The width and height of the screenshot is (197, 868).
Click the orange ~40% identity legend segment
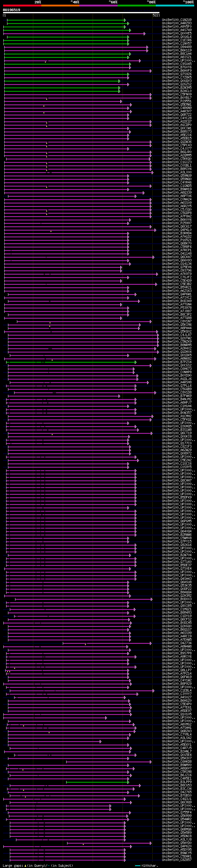point(60,6)
